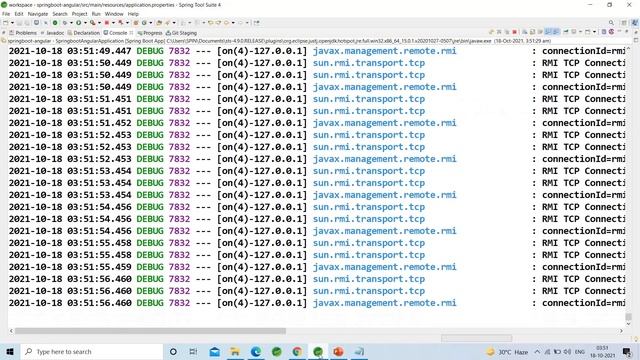Image resolution: width=640 pixels, height=360 pixels.
Task: Click the Display Selected Console icon
Action: pyautogui.click(x=573, y=32)
